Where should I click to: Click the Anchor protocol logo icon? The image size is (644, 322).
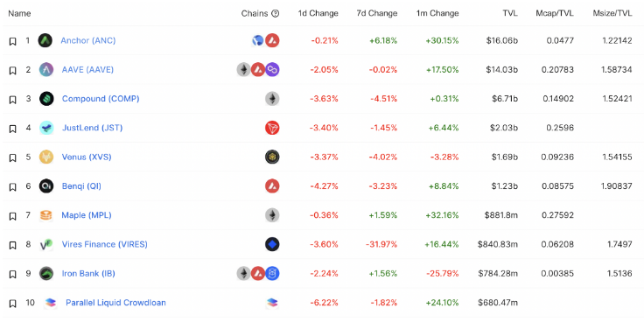coord(45,40)
